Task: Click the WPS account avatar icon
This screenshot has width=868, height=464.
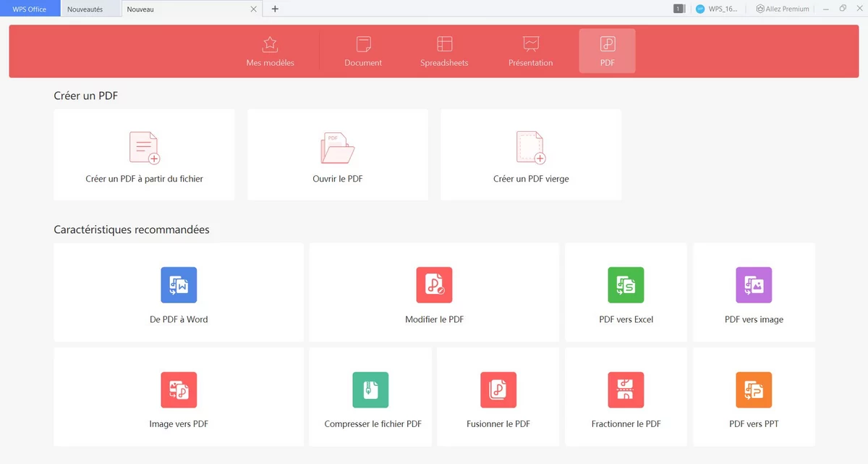Action: (699, 9)
